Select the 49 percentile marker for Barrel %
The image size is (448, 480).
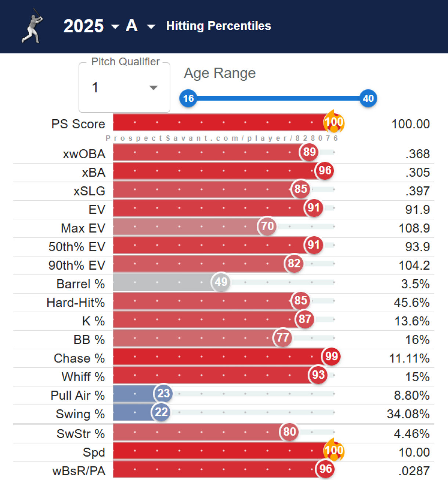(220, 282)
